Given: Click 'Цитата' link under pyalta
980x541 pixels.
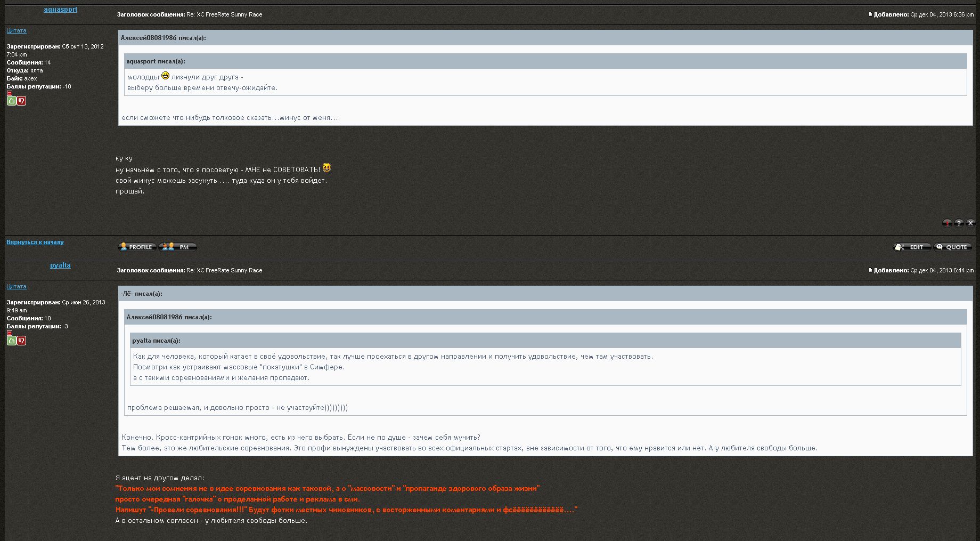Looking at the screenshot, I should coord(17,287).
